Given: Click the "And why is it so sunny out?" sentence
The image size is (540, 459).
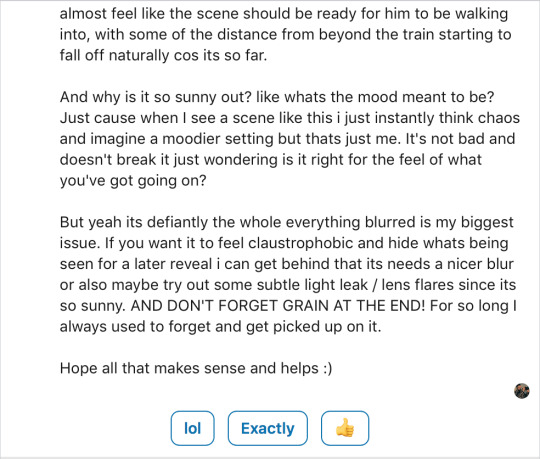Looking at the screenshot, I should tap(156, 97).
